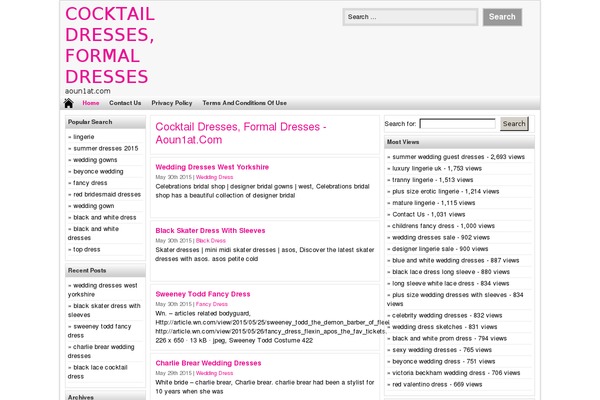Select popular search 'summer dresses 2015'
The height and width of the screenshot is (400, 600).
tap(106, 149)
